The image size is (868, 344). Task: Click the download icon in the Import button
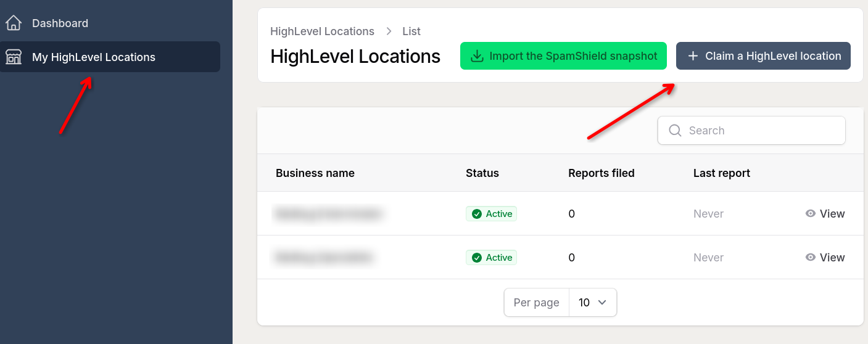click(x=477, y=56)
